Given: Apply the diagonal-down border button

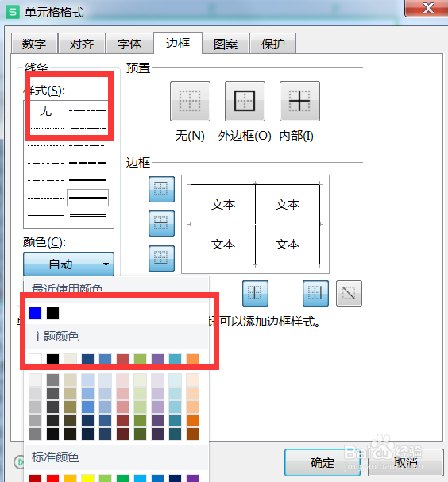Looking at the screenshot, I should [349, 293].
